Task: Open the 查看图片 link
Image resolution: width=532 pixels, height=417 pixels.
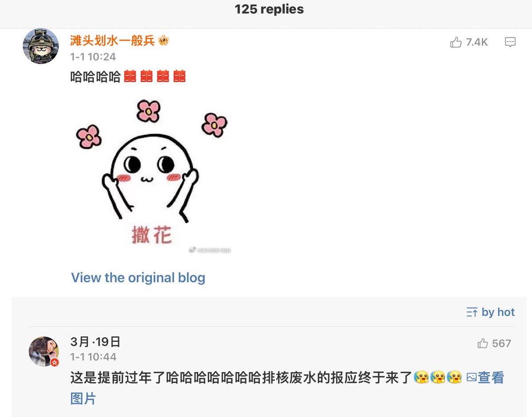Action: (x=287, y=388)
